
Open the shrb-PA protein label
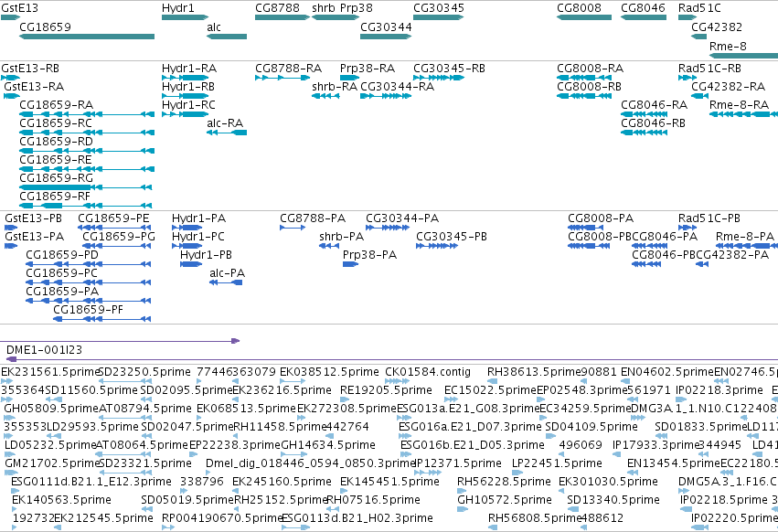[x=341, y=237]
